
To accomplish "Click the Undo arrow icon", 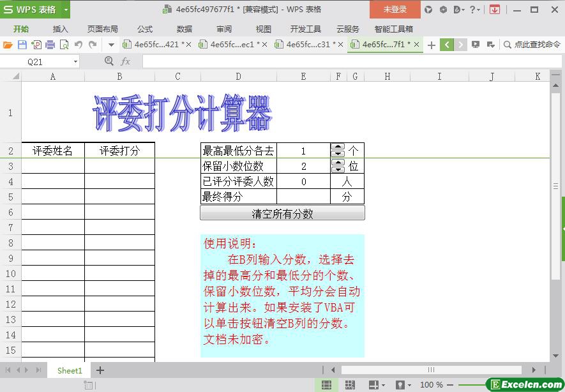I will (x=79, y=45).
